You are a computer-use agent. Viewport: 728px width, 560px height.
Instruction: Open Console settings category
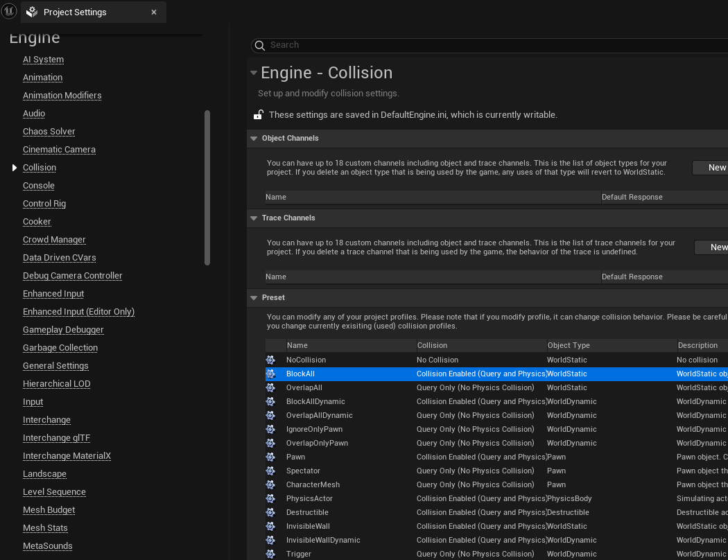[39, 186]
